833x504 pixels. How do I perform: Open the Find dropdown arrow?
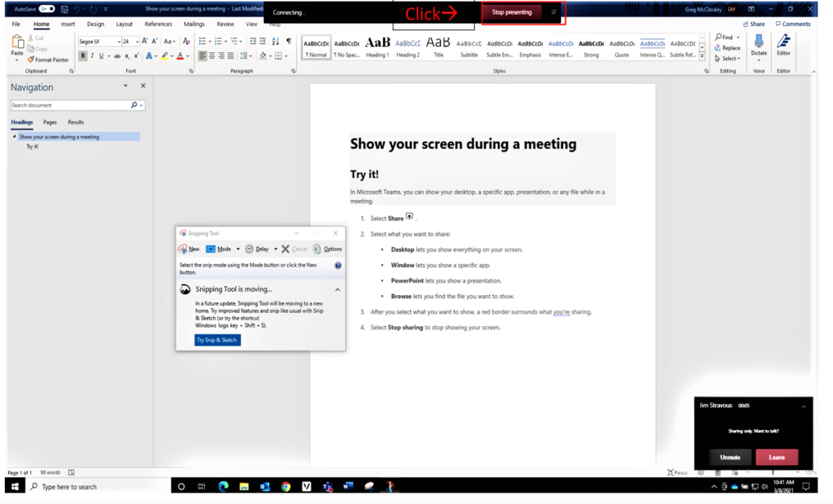pos(738,37)
